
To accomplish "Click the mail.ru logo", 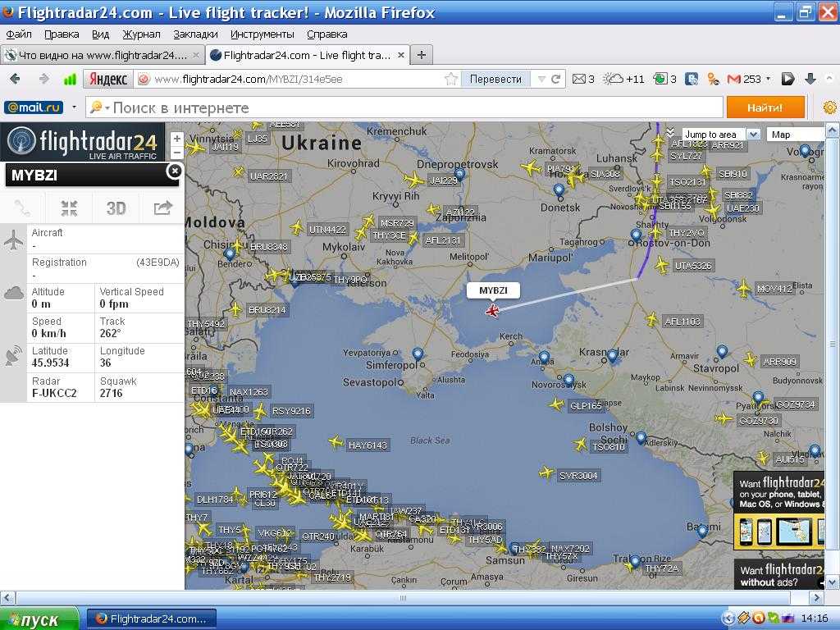I will click(33, 107).
